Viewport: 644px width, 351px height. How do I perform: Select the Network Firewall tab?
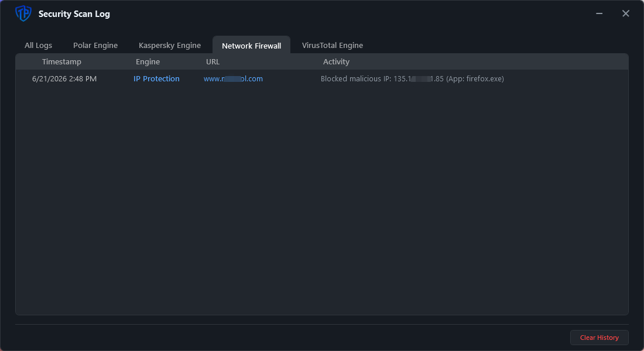[251, 45]
